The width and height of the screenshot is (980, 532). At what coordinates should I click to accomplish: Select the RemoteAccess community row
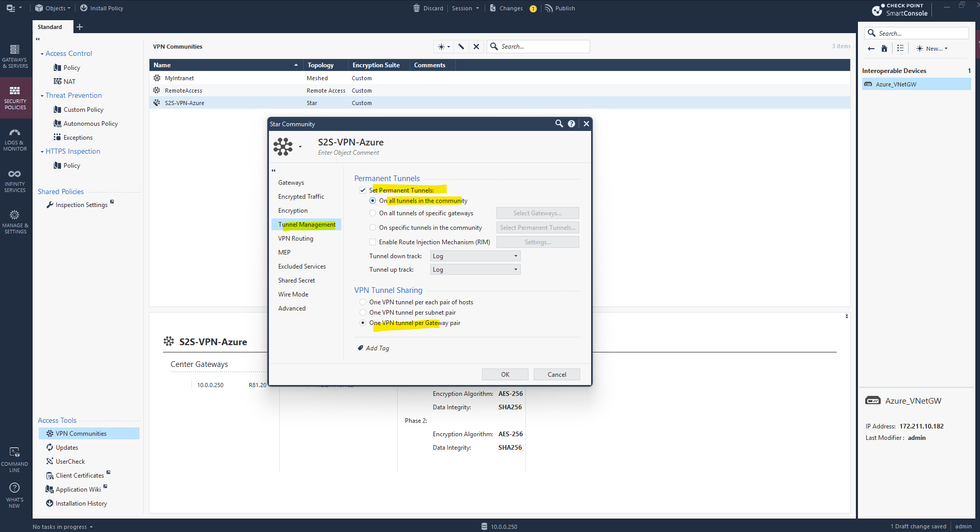(x=500, y=91)
